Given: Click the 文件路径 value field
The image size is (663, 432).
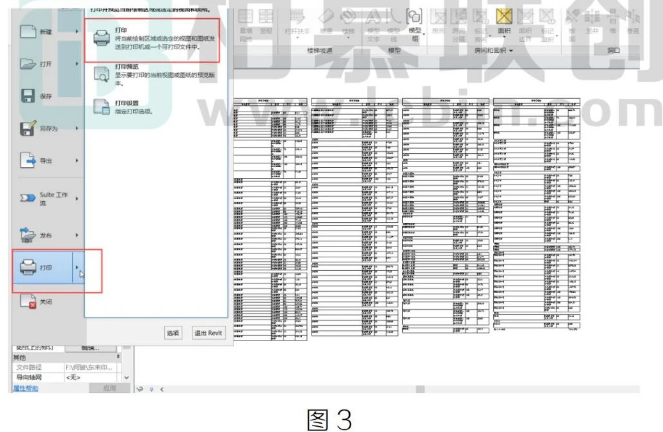Looking at the screenshot, I should pos(92,367).
